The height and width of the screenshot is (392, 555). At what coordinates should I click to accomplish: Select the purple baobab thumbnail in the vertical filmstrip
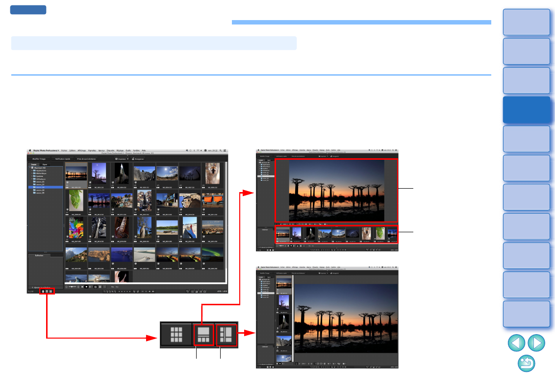point(284,302)
